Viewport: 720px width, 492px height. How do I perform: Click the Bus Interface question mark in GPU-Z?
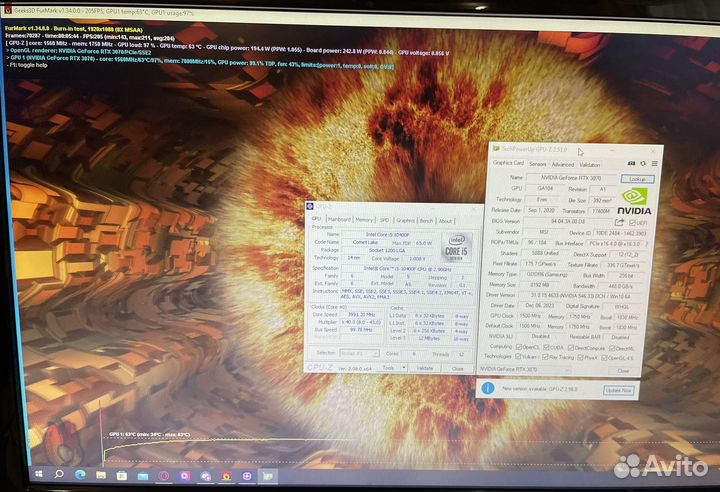click(647, 243)
